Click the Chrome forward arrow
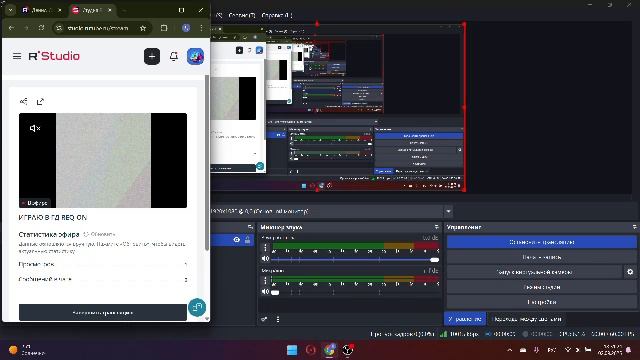 26,28
